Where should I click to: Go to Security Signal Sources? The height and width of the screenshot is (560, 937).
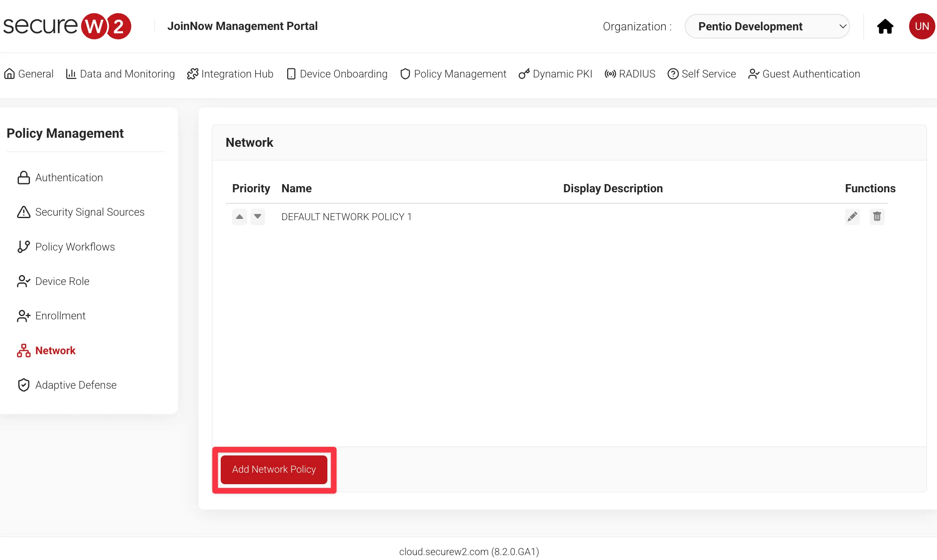(89, 212)
